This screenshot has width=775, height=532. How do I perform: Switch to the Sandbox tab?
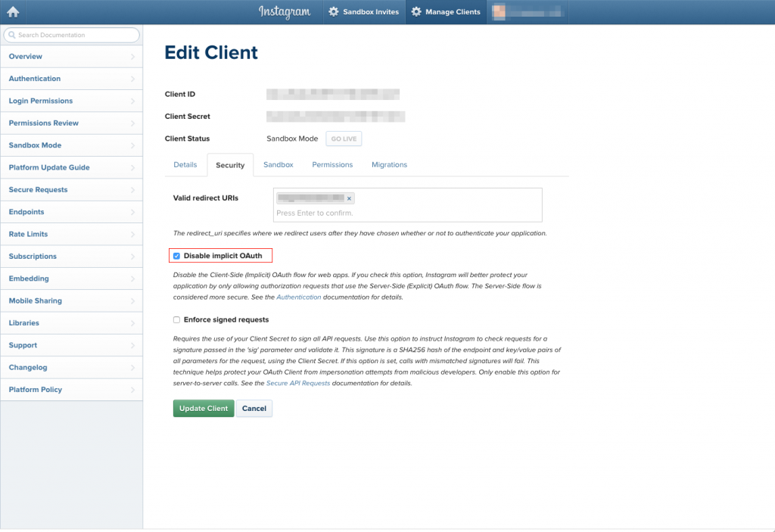coord(278,164)
